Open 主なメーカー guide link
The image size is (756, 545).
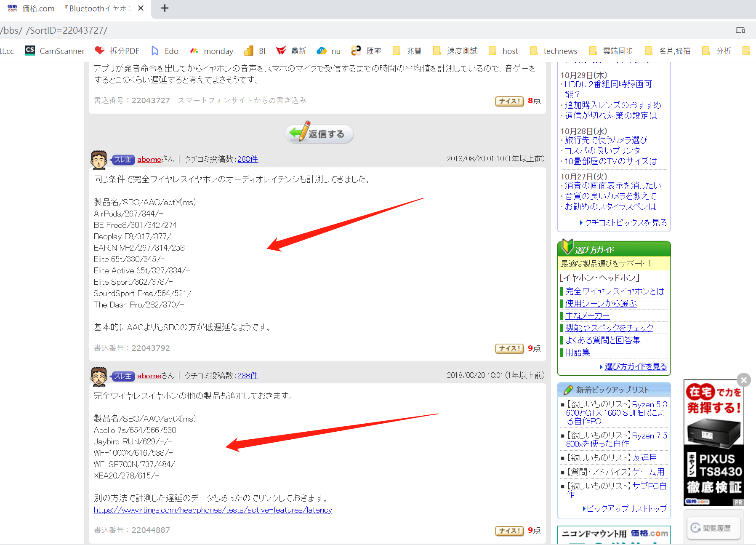click(x=587, y=315)
